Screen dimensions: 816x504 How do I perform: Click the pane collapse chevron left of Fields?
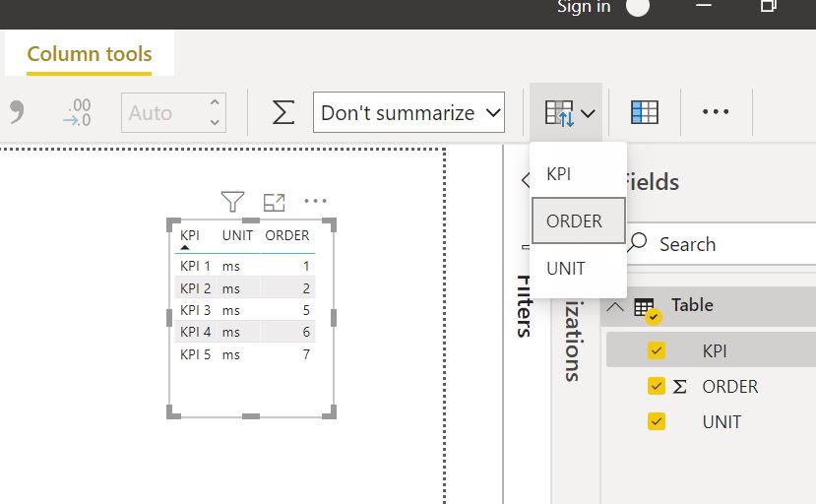[x=526, y=181]
